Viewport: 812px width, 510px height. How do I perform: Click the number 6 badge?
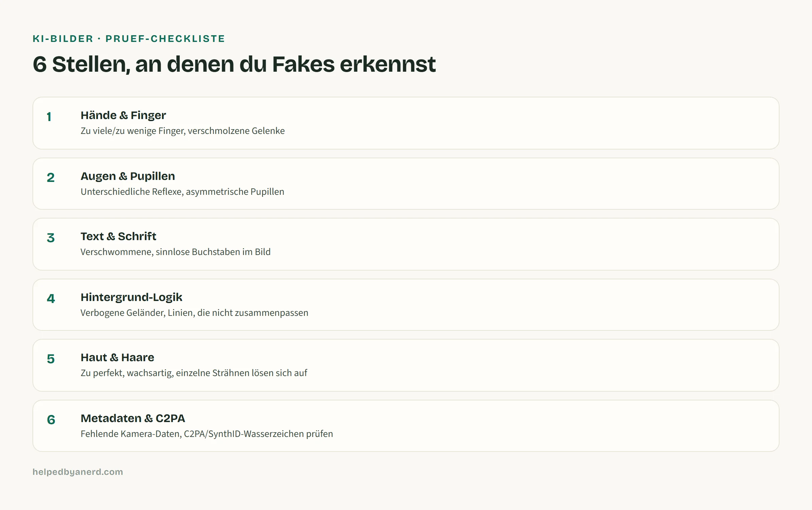(51, 420)
